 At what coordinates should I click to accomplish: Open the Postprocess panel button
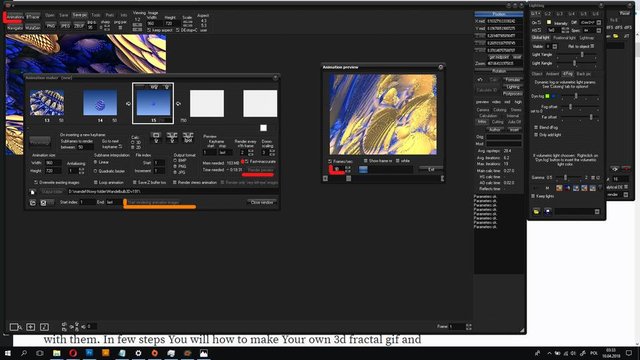tap(512, 93)
